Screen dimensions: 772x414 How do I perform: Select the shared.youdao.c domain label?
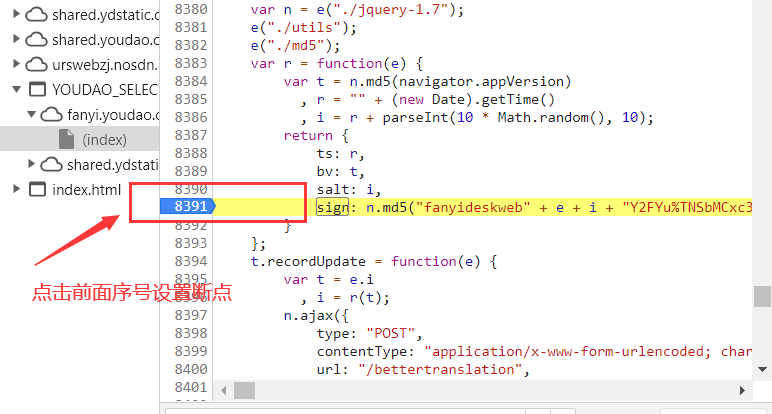(x=105, y=40)
